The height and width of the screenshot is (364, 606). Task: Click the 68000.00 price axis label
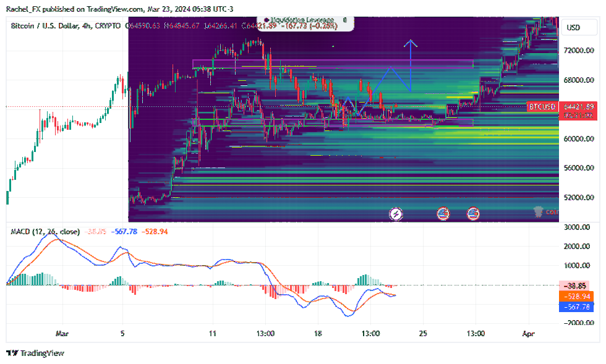[579, 80]
